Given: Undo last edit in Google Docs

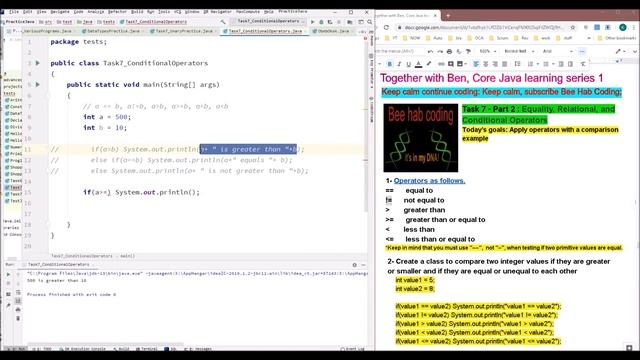Looking at the screenshot, I should pos(430,51).
